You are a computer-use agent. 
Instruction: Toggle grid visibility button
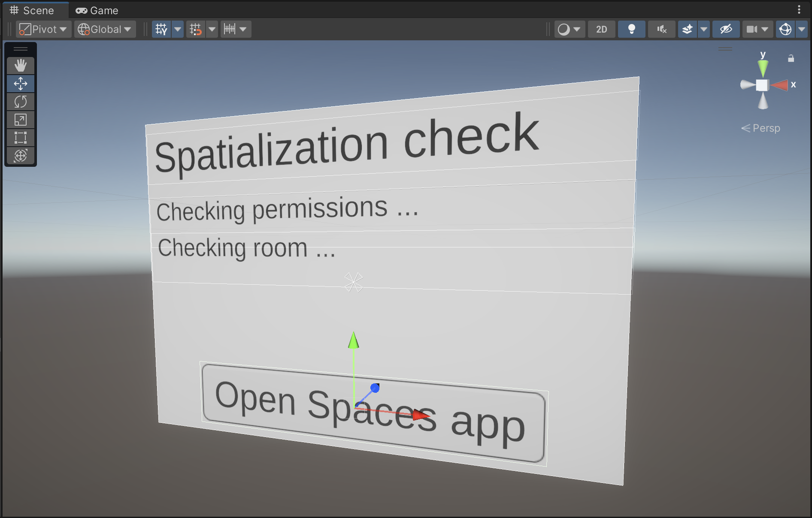pyautogui.click(x=161, y=29)
